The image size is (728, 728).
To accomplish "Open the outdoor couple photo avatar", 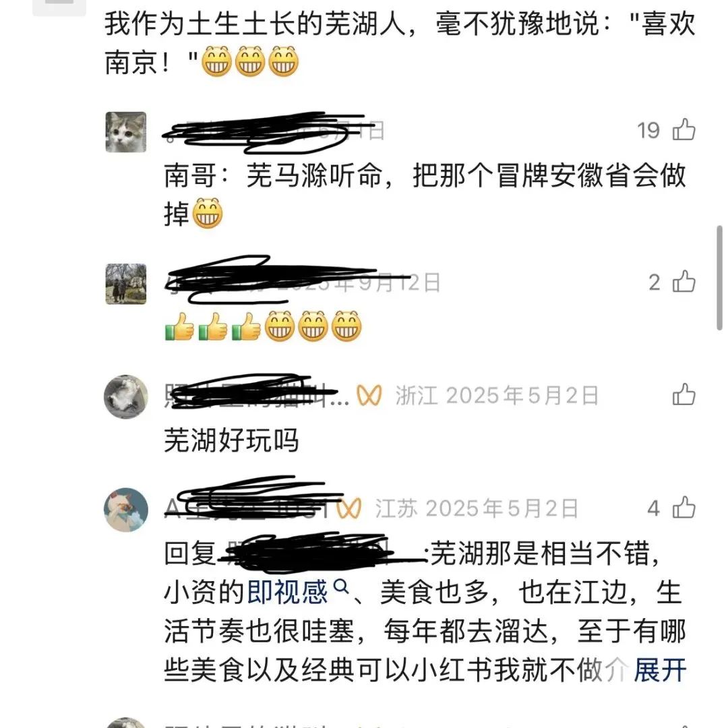I will pyautogui.click(x=126, y=284).
